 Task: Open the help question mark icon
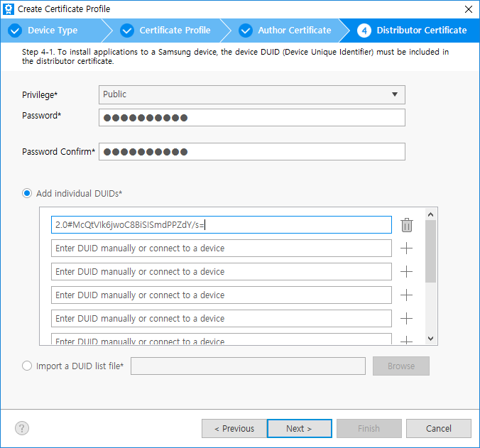point(22,428)
